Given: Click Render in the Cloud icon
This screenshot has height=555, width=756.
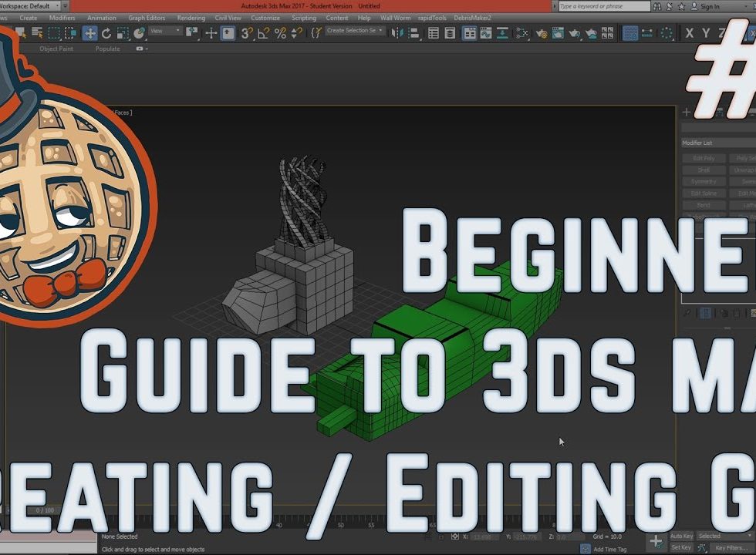Looking at the screenshot, I should tap(591, 32).
